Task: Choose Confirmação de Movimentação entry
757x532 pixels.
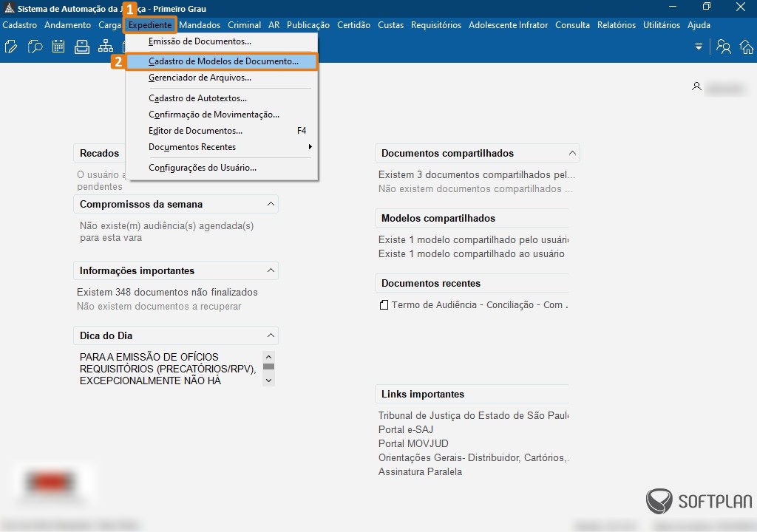Action: point(222,115)
